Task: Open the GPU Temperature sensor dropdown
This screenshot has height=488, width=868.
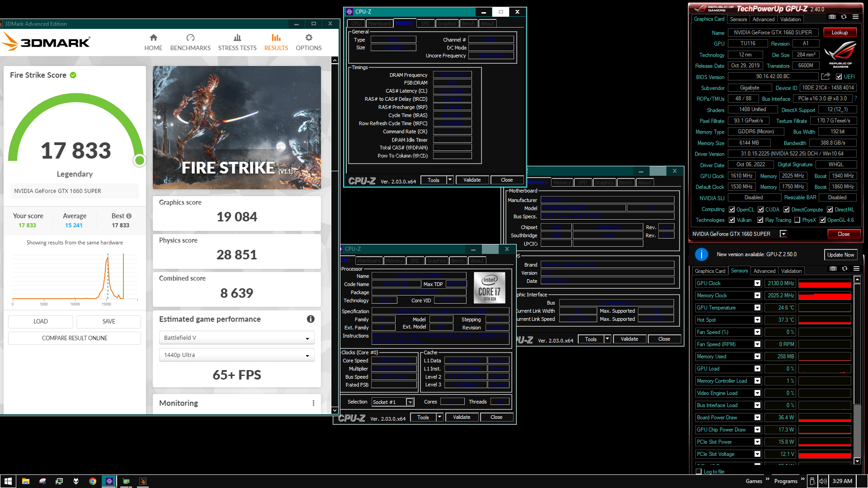Action: [x=757, y=308]
